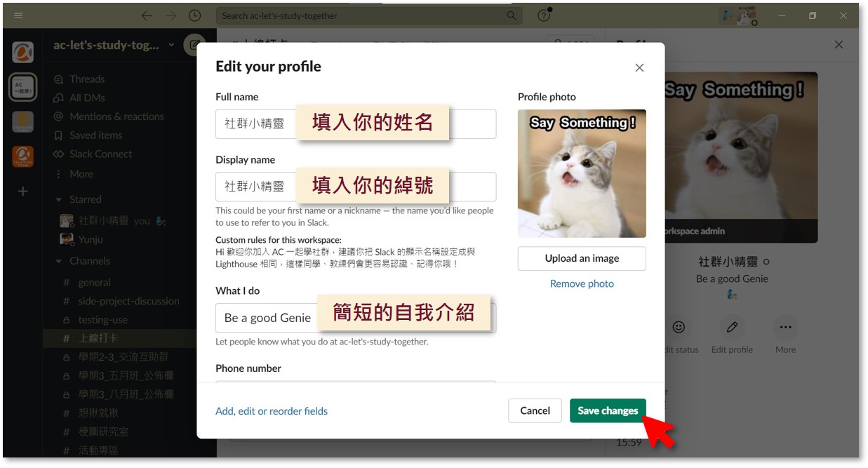Close the Edit your profile dialog
This screenshot has width=868, height=468.
[x=639, y=68]
